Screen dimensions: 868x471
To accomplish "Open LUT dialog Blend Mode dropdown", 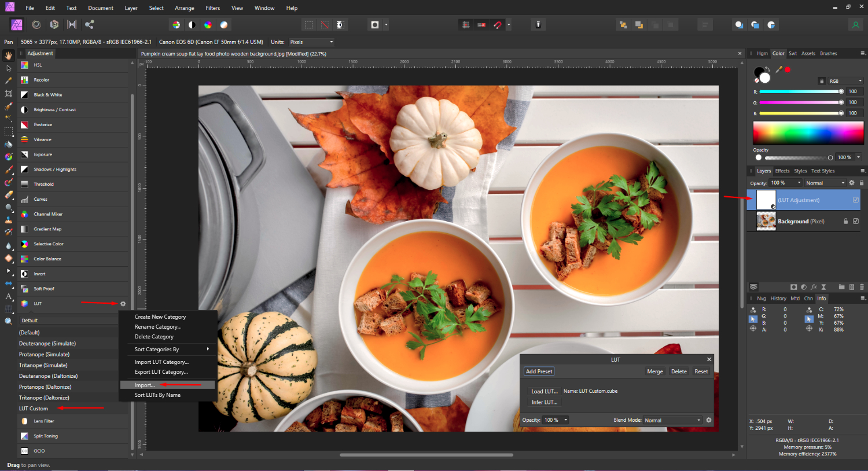I will 673,420.
